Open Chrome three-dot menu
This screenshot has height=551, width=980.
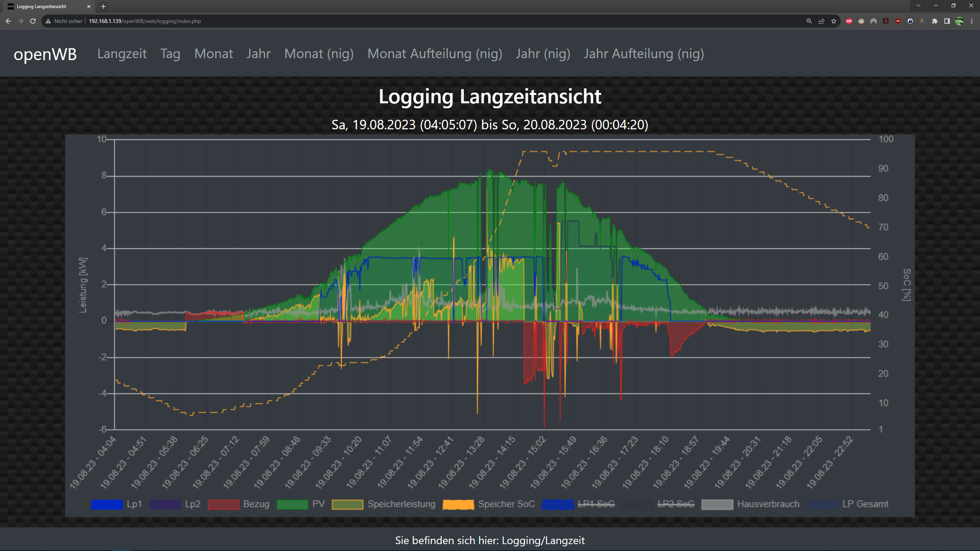point(972,21)
